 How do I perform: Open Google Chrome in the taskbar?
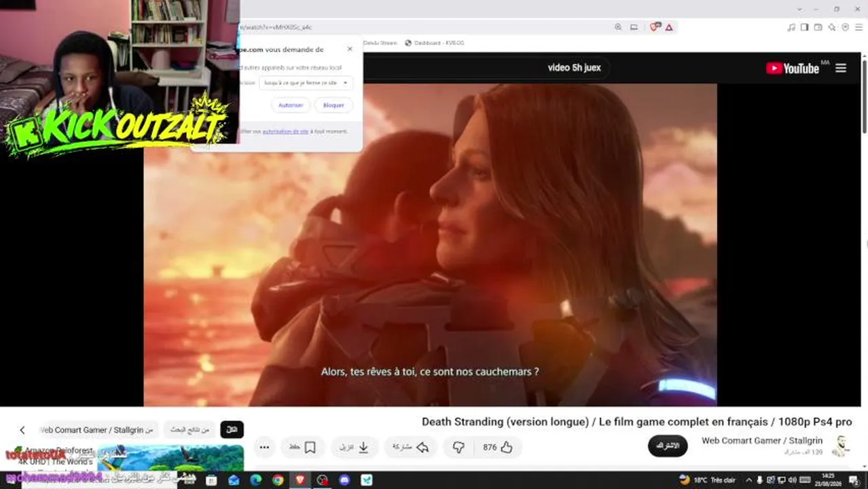click(x=278, y=480)
